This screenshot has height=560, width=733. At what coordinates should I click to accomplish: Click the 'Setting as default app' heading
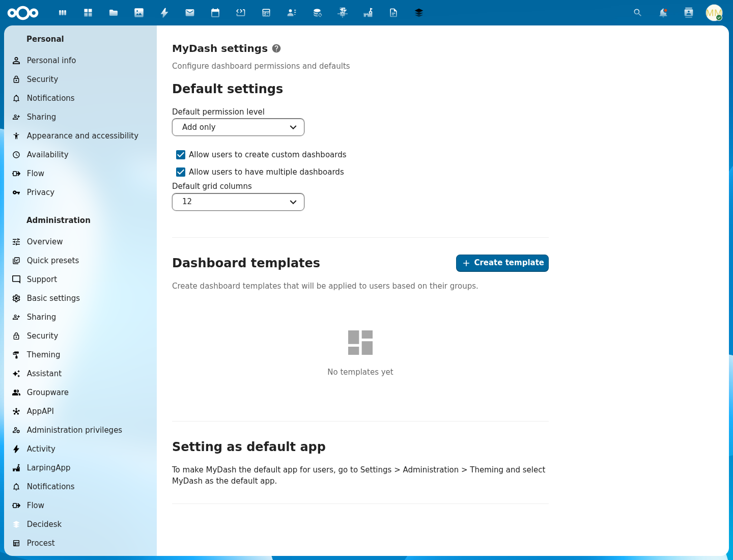click(249, 447)
